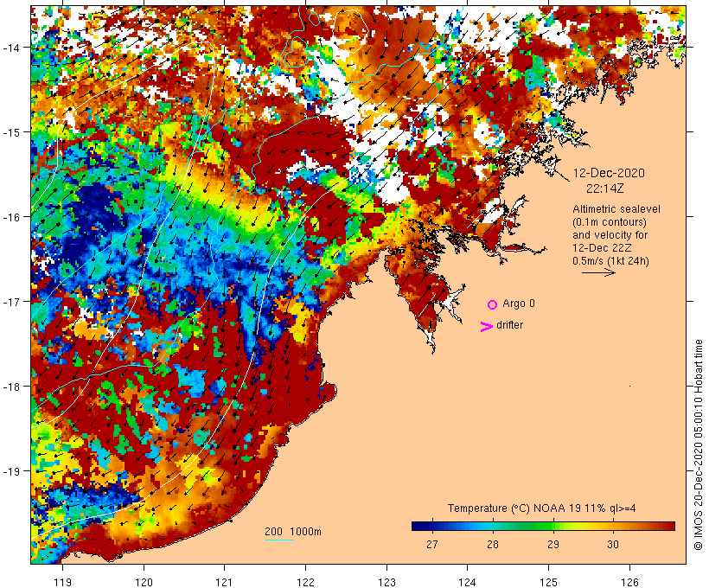Click the 'Altimetric sealevel' text
This screenshot has width=709, height=588.
click(x=616, y=209)
